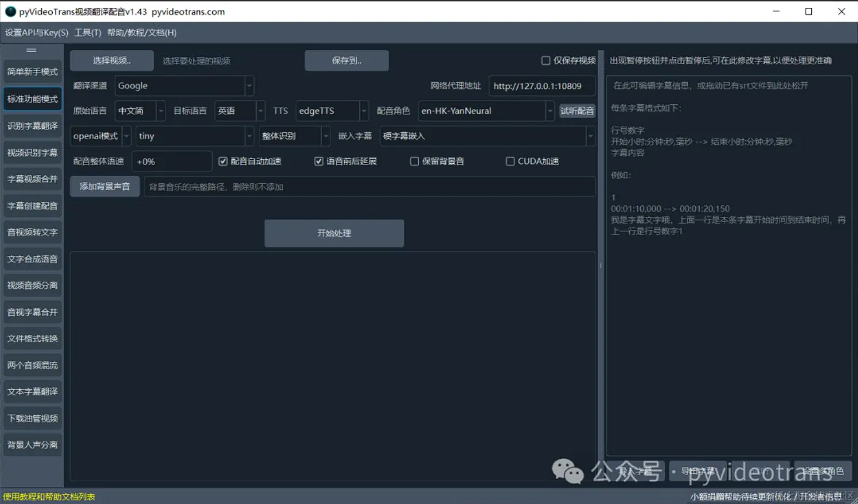This screenshot has height=504, width=858.
Task: Open the 工具 menu
Action: [88, 33]
